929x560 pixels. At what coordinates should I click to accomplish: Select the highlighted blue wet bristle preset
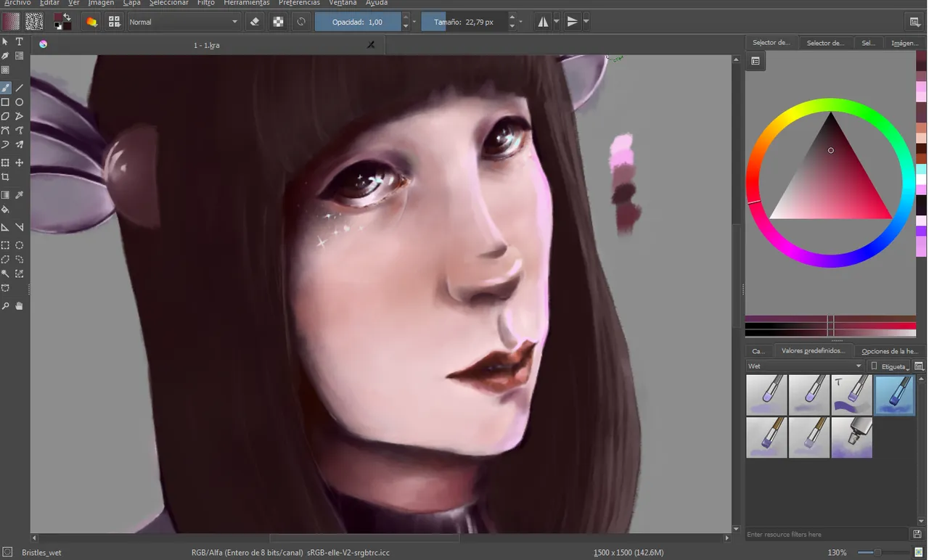894,395
